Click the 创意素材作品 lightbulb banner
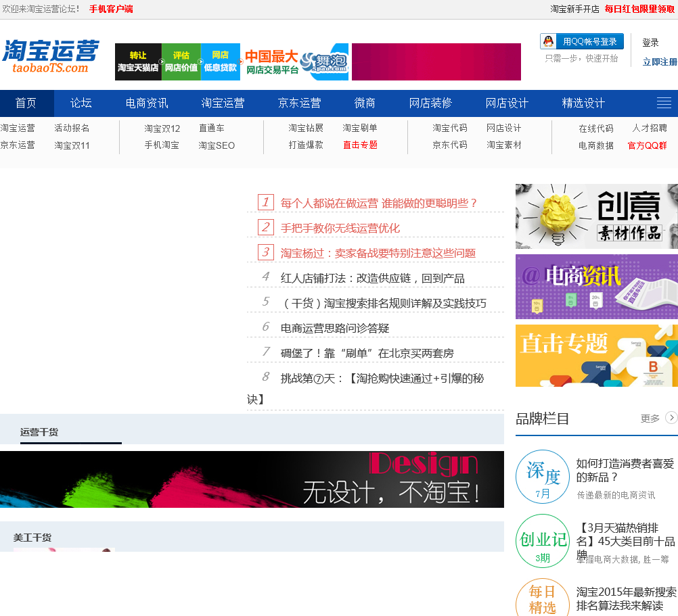This screenshot has height=616, width=678. (x=597, y=216)
